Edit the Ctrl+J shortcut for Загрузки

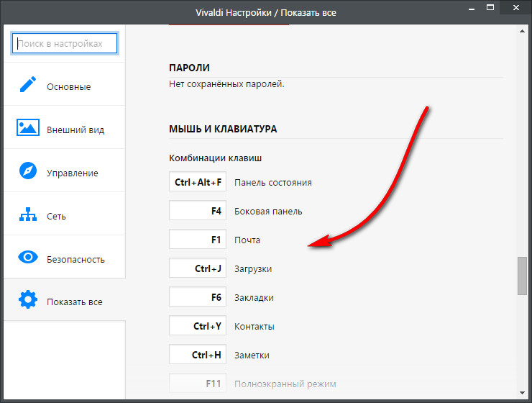coord(198,268)
